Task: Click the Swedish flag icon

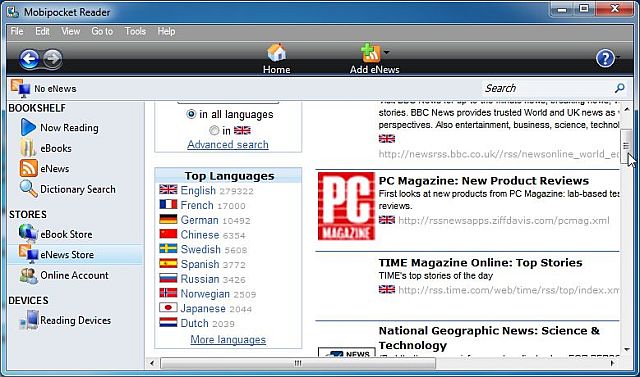Action: pyautogui.click(x=168, y=248)
